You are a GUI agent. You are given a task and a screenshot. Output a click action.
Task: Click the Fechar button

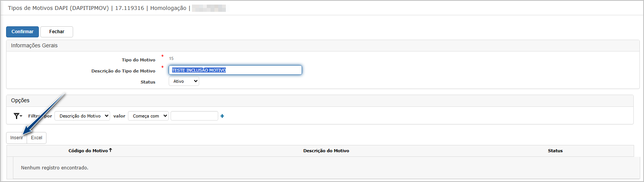tap(57, 32)
